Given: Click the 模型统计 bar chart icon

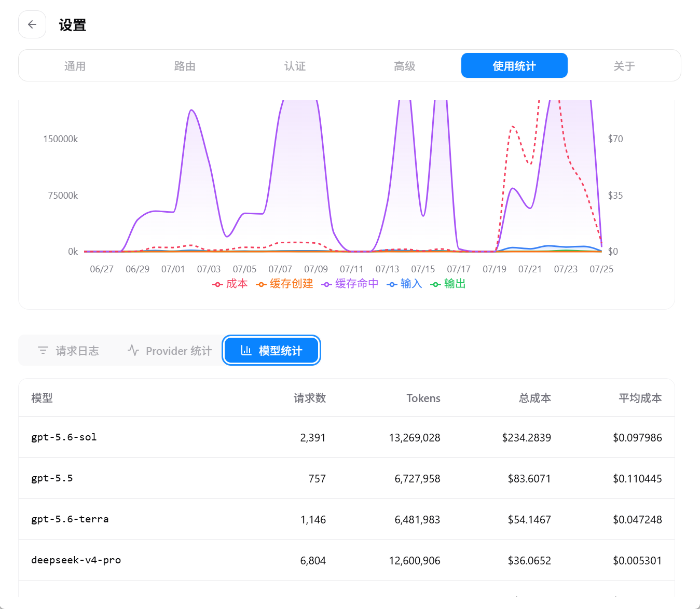Looking at the screenshot, I should click(x=246, y=351).
